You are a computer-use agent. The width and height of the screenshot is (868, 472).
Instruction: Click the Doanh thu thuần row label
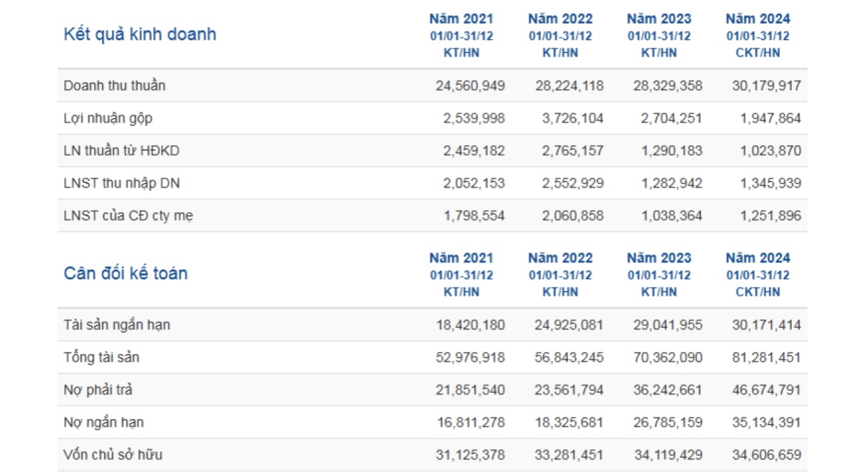(x=115, y=86)
